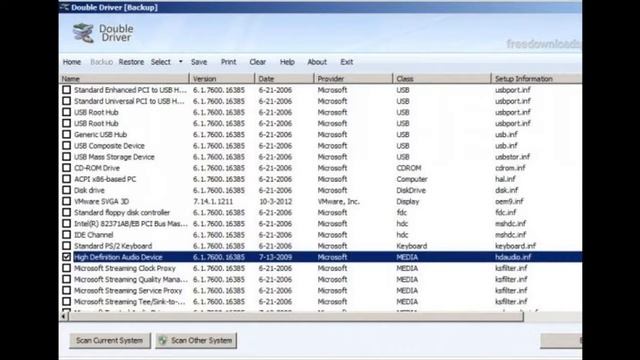This screenshot has width=640, height=360.
Task: Click the cdrom.inf setup information cell
Action: tap(510, 168)
